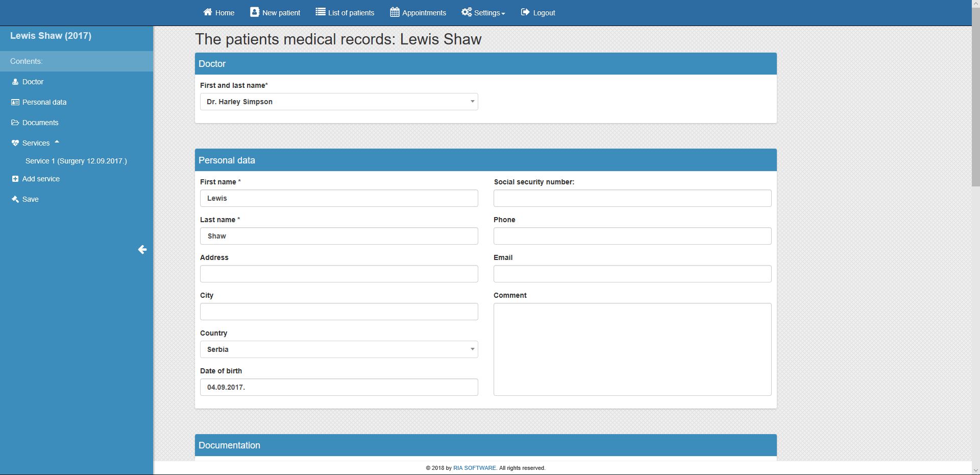This screenshot has width=980, height=475.
Task: Click the Home house icon
Action: [x=208, y=12]
